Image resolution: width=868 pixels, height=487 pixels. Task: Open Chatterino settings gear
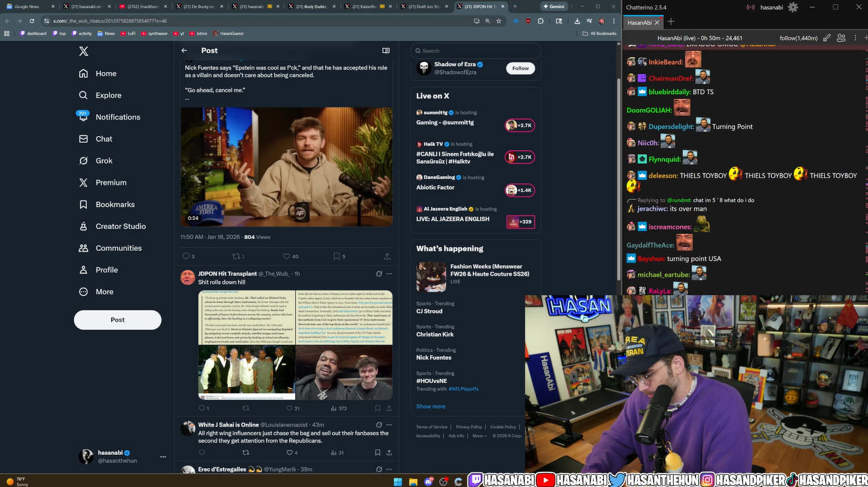point(793,7)
